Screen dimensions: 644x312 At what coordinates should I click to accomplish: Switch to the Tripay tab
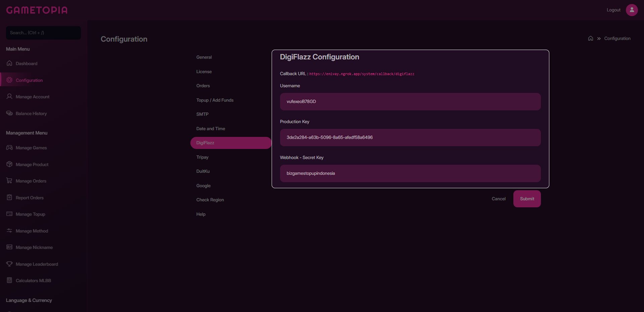click(231, 157)
